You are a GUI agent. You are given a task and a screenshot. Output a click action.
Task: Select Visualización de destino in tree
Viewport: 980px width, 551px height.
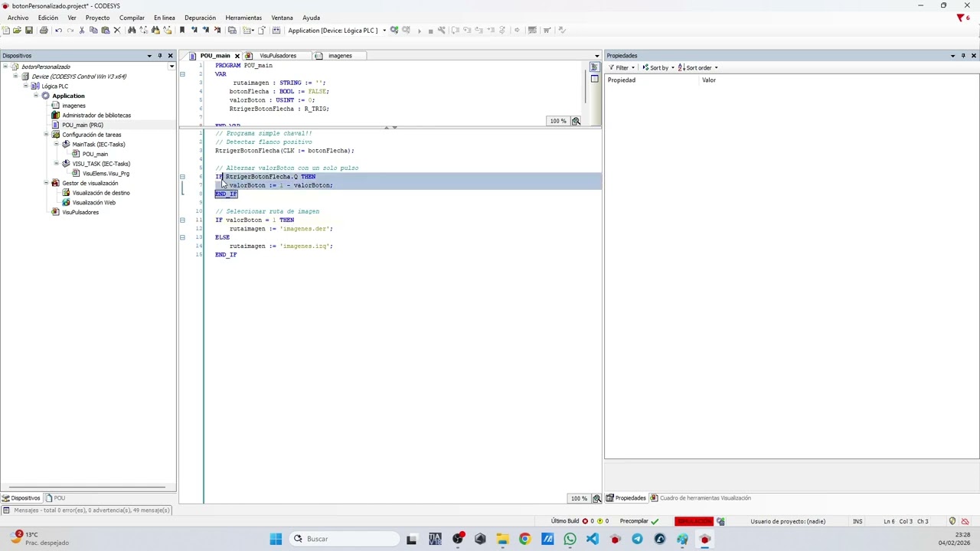pos(101,193)
